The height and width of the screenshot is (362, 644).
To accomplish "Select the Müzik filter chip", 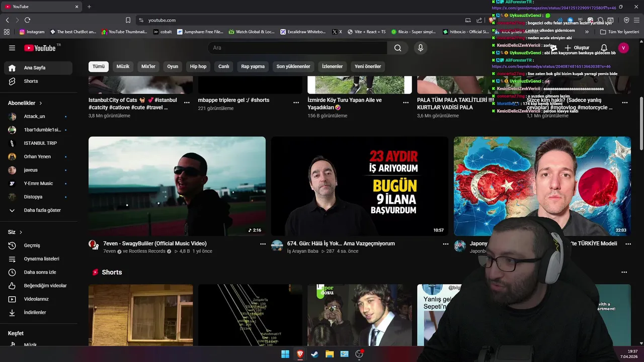I will [123, 66].
